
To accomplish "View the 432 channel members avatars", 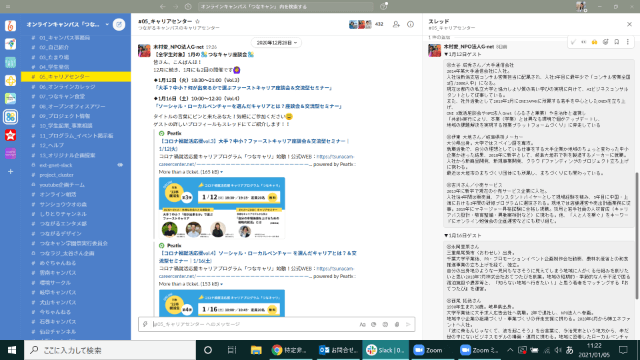I will pyautogui.click(x=366, y=24).
